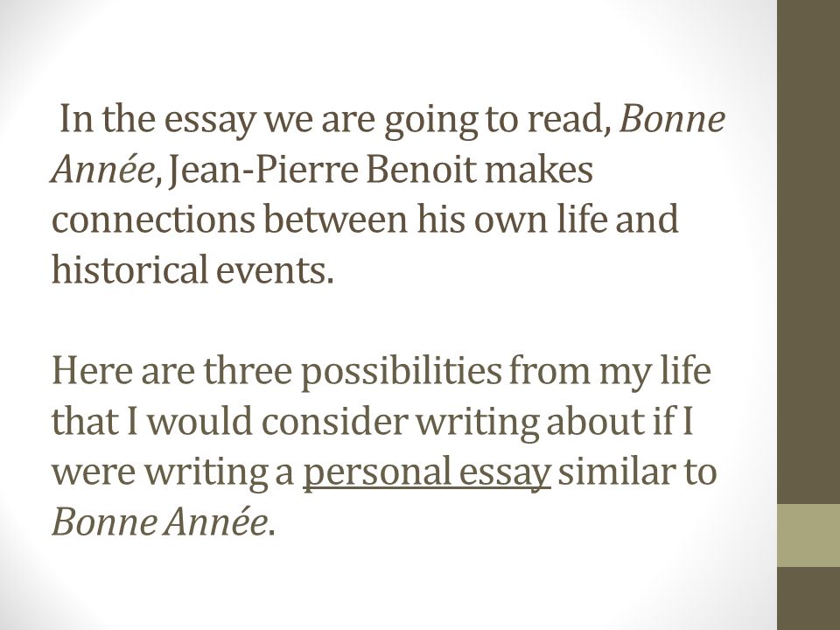The width and height of the screenshot is (840, 630).
Task: Click the italic title 'Bonne' on the first line
Action: click(x=672, y=118)
